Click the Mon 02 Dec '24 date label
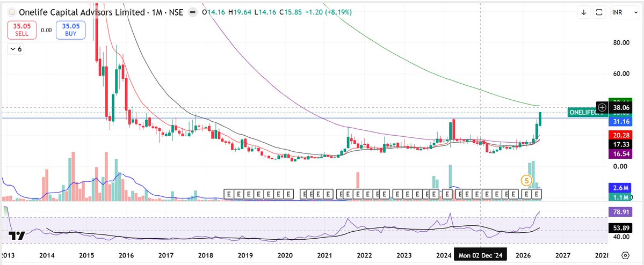 pyautogui.click(x=480, y=255)
